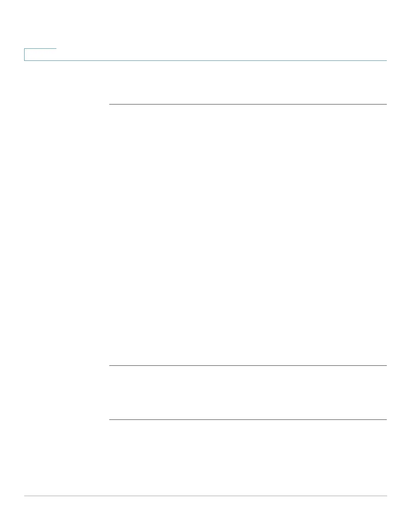Click blank space above the first black rule

248,83
